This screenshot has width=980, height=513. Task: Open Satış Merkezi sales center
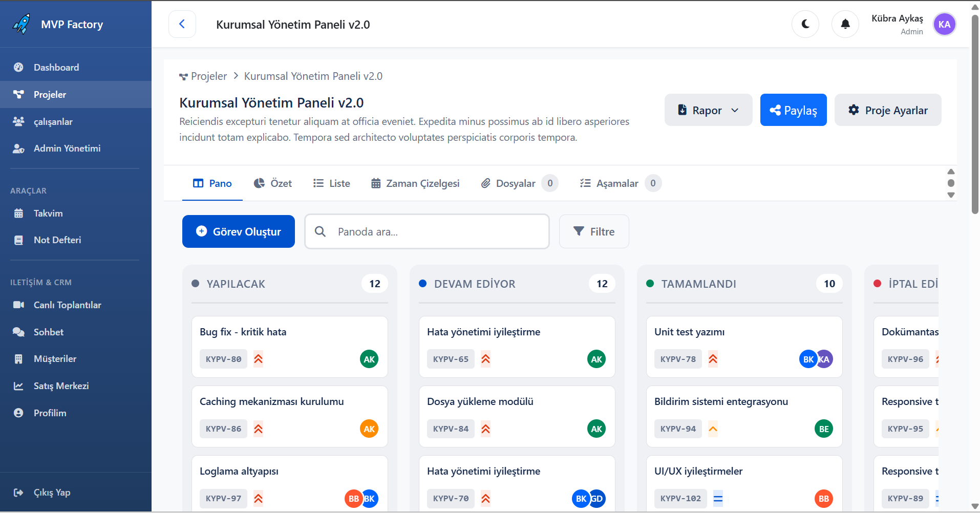click(61, 386)
